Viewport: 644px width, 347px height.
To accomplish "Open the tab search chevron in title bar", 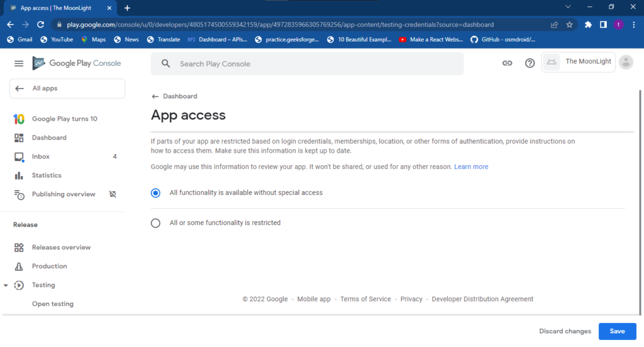I will coord(568,7).
